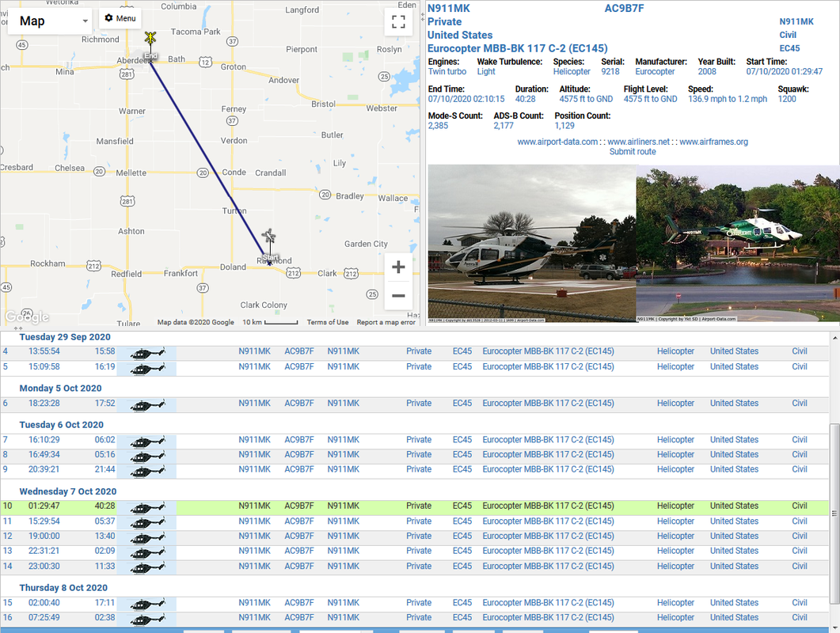The height and width of the screenshot is (633, 840).
Task: Open www.airliners.net link
Action: point(639,142)
